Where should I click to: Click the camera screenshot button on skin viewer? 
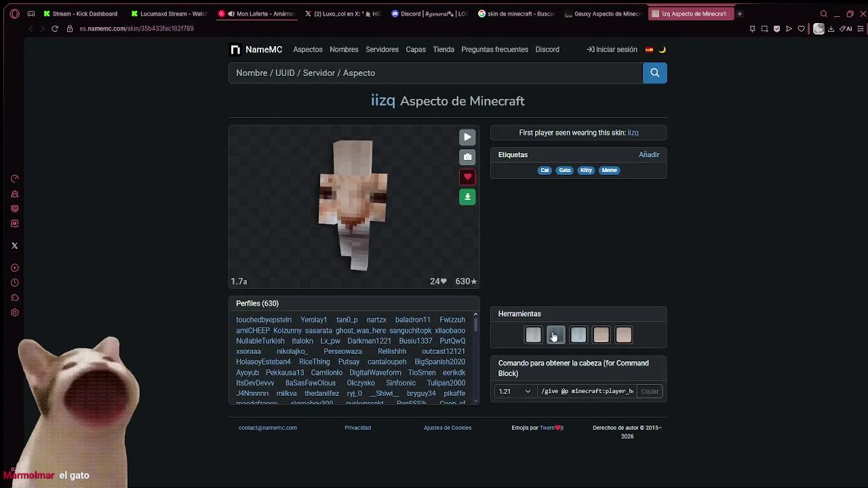[x=467, y=157]
